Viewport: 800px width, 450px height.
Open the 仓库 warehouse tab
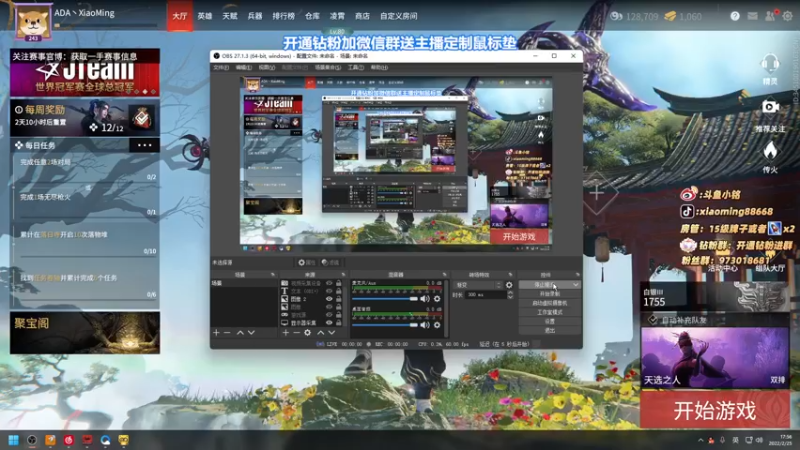point(312,16)
